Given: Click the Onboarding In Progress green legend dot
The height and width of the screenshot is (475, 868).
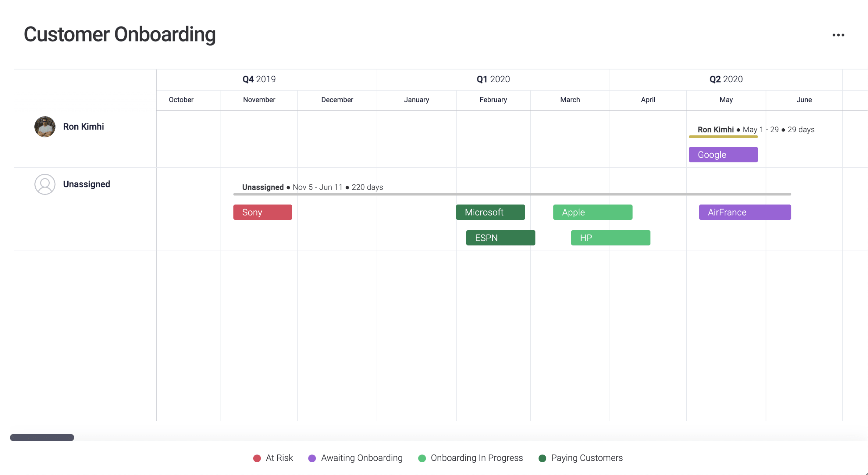Looking at the screenshot, I should click(422, 458).
